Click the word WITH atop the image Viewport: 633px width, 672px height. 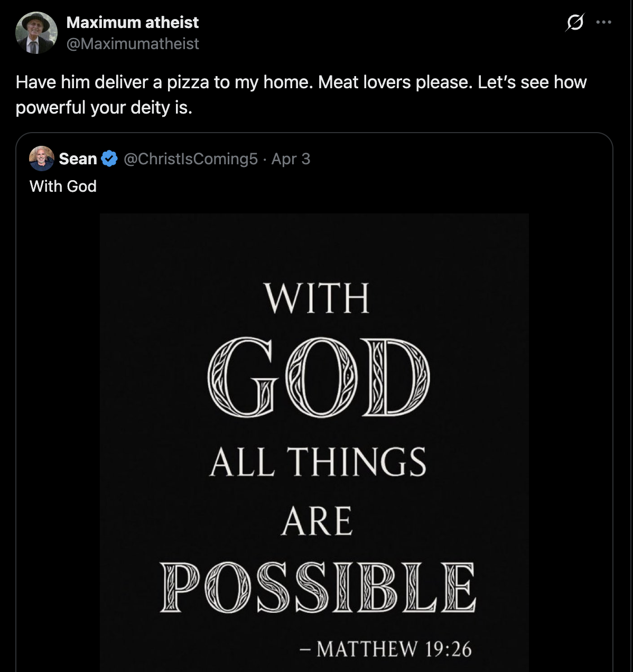click(317, 298)
